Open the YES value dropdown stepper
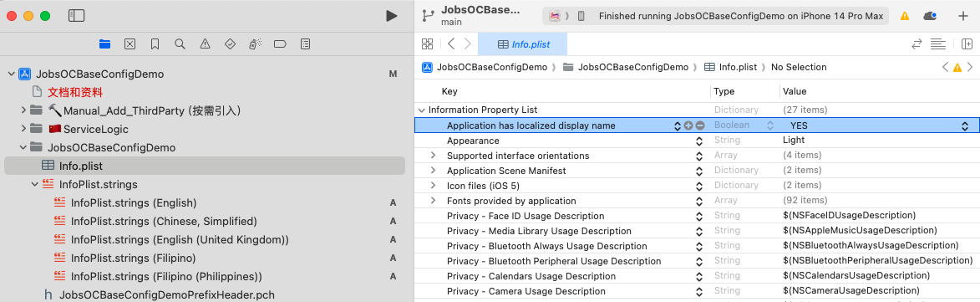This screenshot has height=302, width=980. (x=964, y=125)
